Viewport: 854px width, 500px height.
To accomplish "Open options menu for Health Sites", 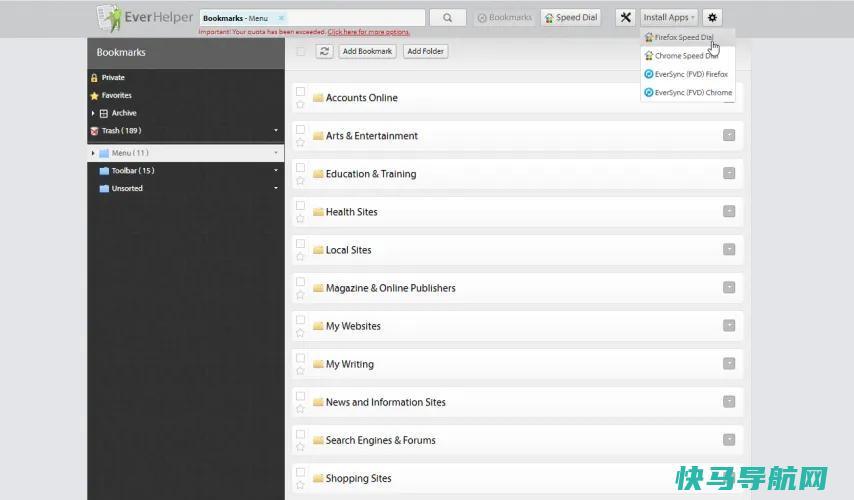I will pyautogui.click(x=729, y=211).
